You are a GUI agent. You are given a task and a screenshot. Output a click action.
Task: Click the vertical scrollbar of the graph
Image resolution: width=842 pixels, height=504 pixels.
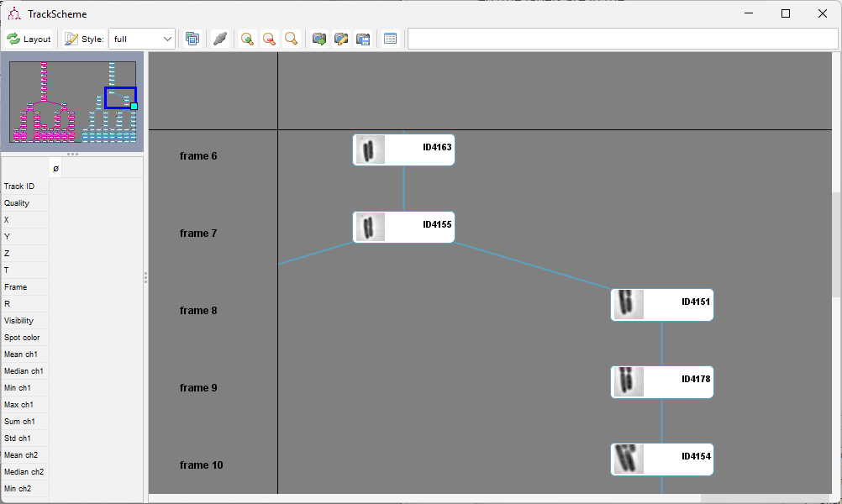[837, 273]
